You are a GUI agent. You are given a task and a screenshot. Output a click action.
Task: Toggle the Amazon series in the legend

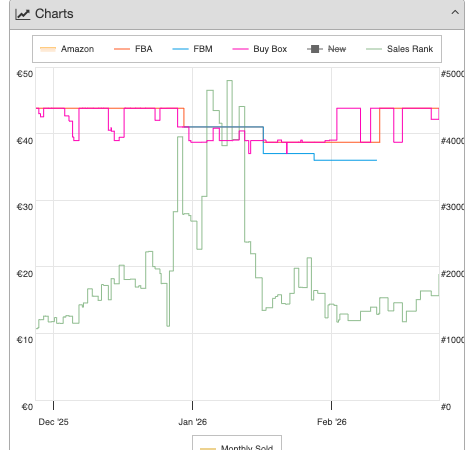click(x=67, y=49)
